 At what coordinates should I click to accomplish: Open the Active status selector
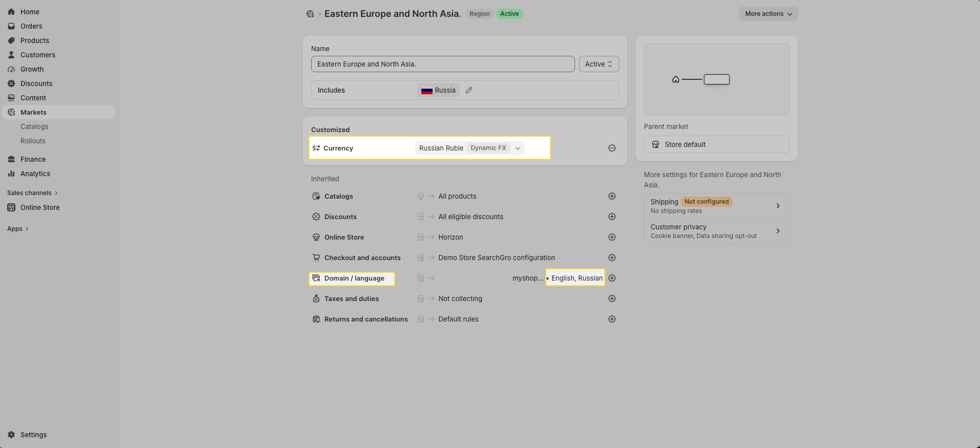[x=599, y=64]
